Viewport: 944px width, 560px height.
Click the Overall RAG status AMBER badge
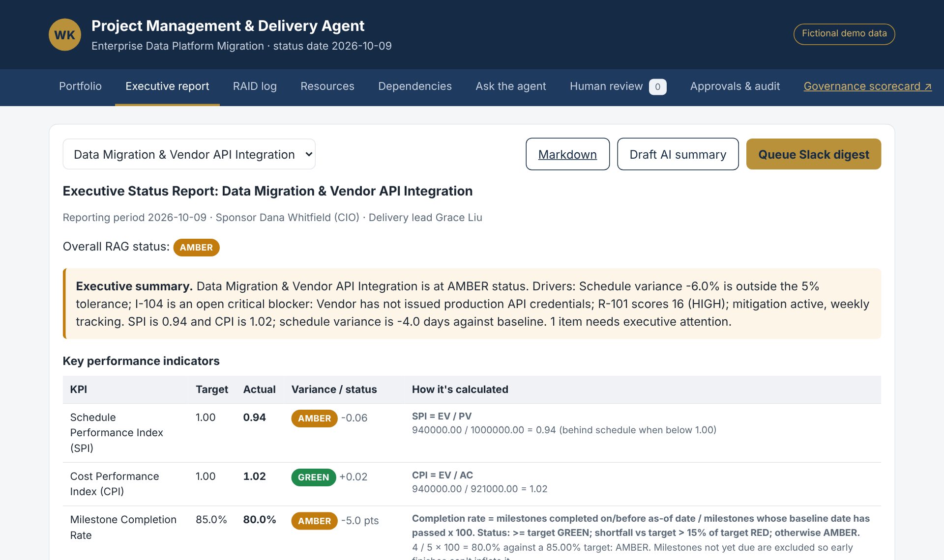(196, 248)
